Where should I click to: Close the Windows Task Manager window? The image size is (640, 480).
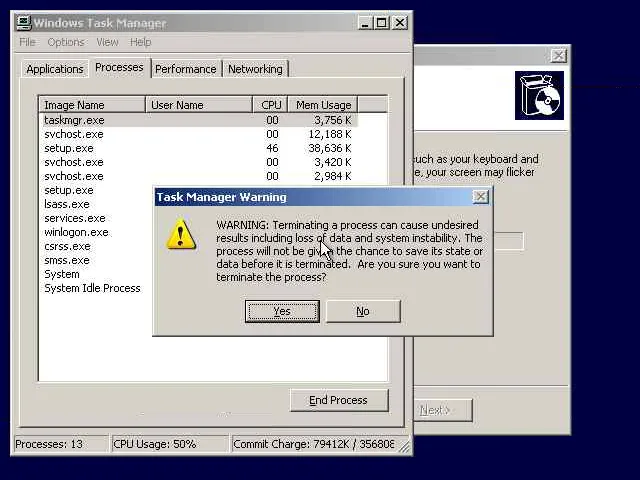400,23
